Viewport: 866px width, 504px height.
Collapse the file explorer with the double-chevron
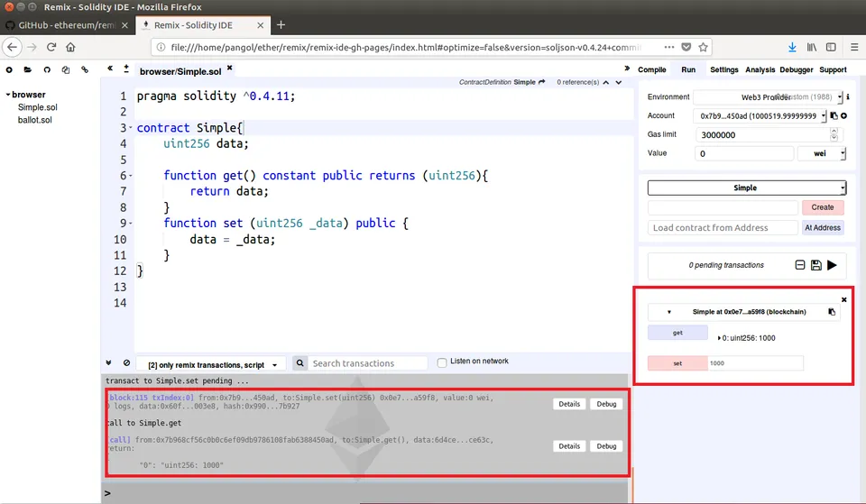point(110,69)
